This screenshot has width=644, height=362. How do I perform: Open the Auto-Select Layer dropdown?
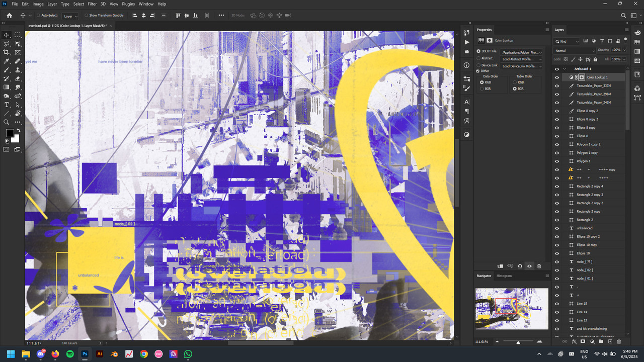[69, 16]
